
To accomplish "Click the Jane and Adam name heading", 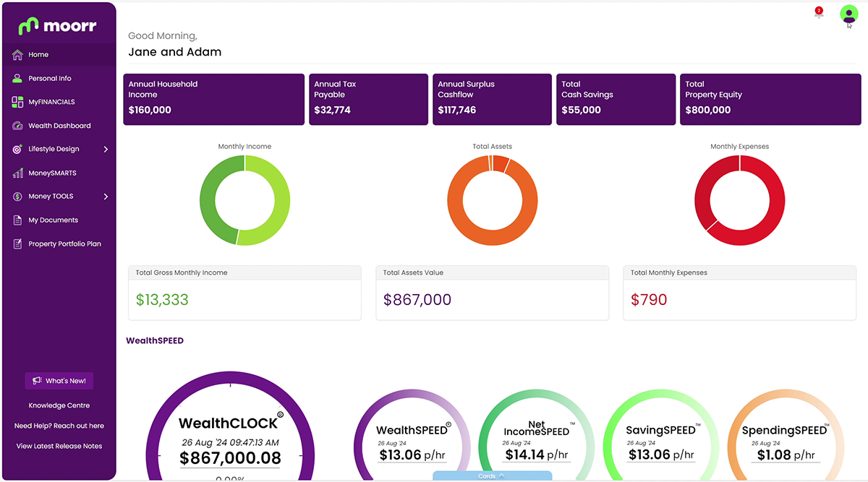I will pyautogui.click(x=175, y=52).
